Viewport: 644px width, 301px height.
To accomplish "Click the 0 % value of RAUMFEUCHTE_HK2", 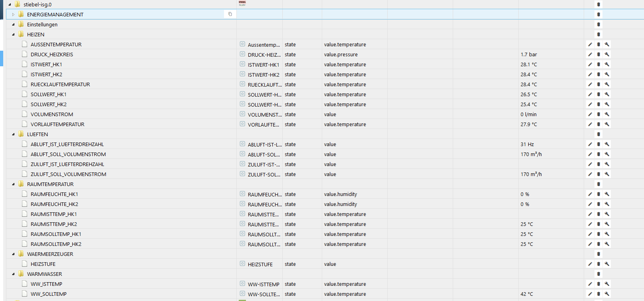I will 525,204.
